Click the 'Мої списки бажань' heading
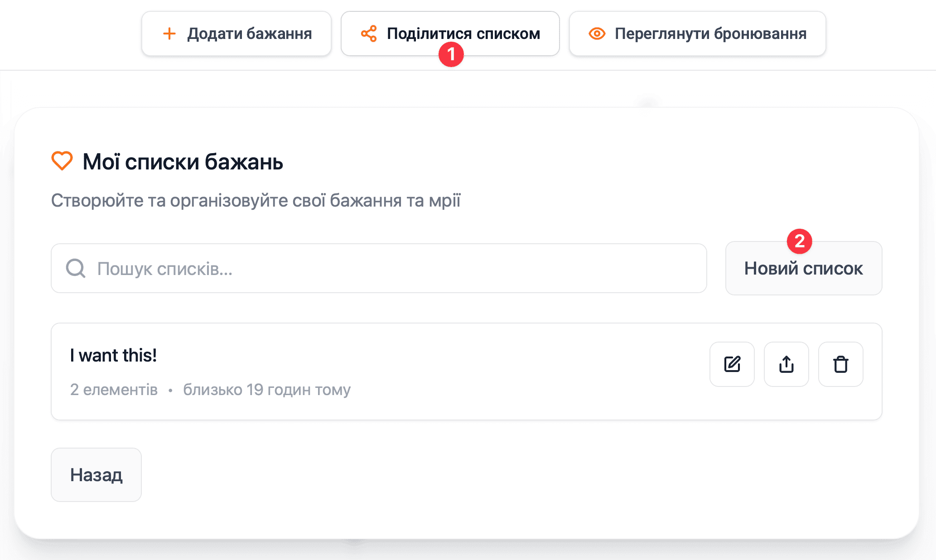This screenshot has height=560, width=936. pos(183,162)
